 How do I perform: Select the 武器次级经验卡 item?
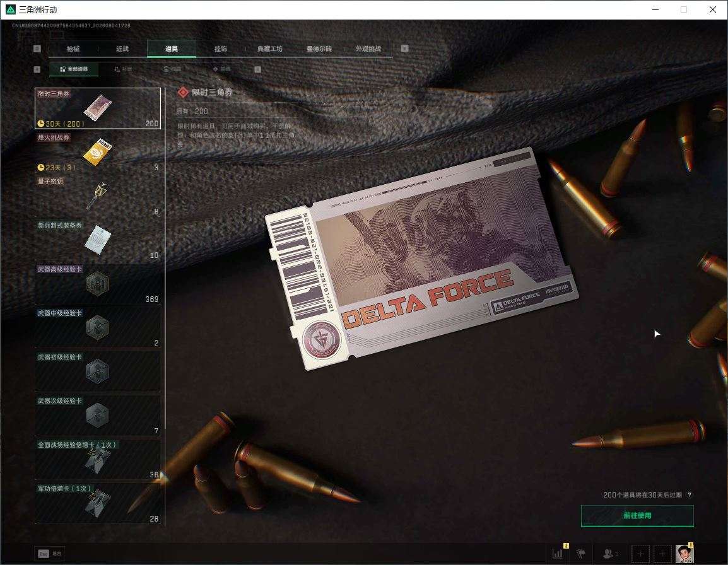98,416
